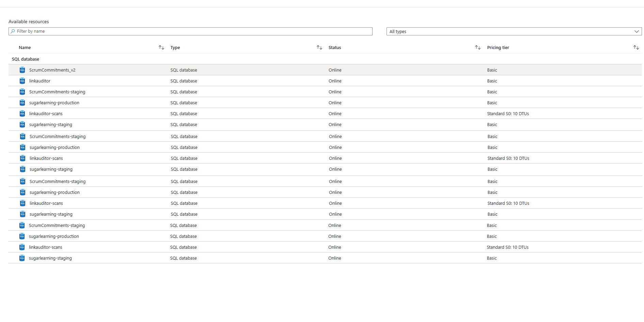Click the Name column header

click(25, 47)
